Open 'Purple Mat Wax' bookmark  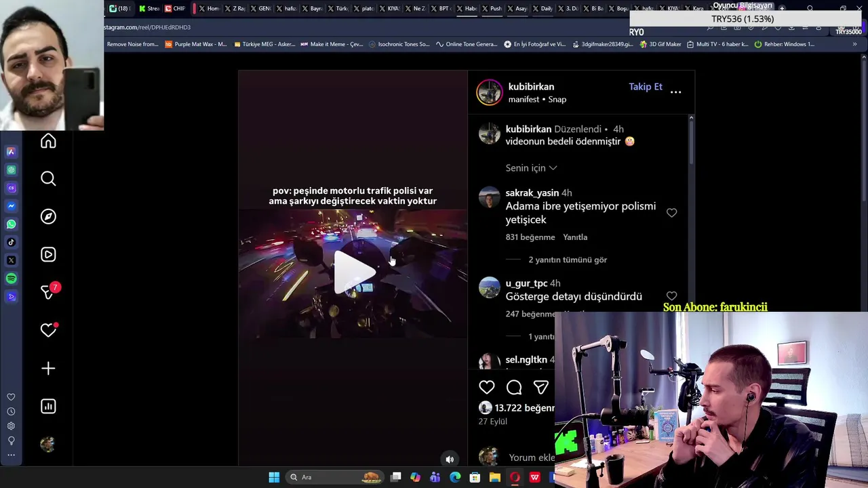coord(196,44)
